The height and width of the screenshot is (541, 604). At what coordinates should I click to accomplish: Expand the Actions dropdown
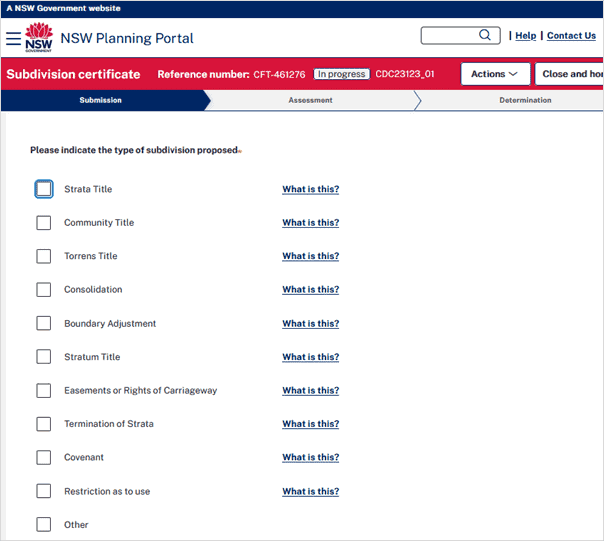(x=495, y=74)
